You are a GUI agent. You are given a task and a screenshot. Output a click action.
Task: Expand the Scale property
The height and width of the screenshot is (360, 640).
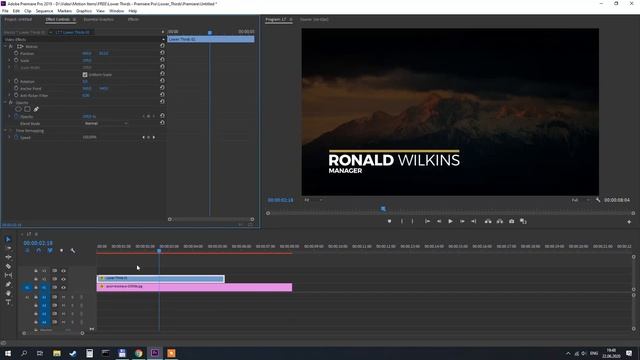tap(9, 60)
